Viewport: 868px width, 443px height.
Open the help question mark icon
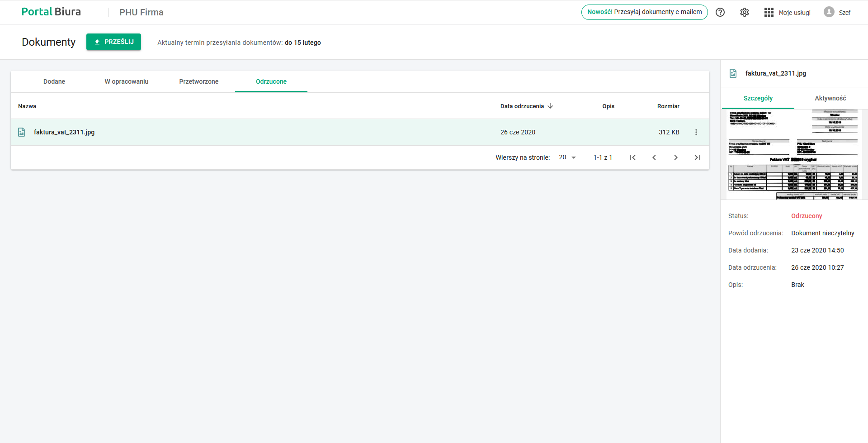point(720,12)
